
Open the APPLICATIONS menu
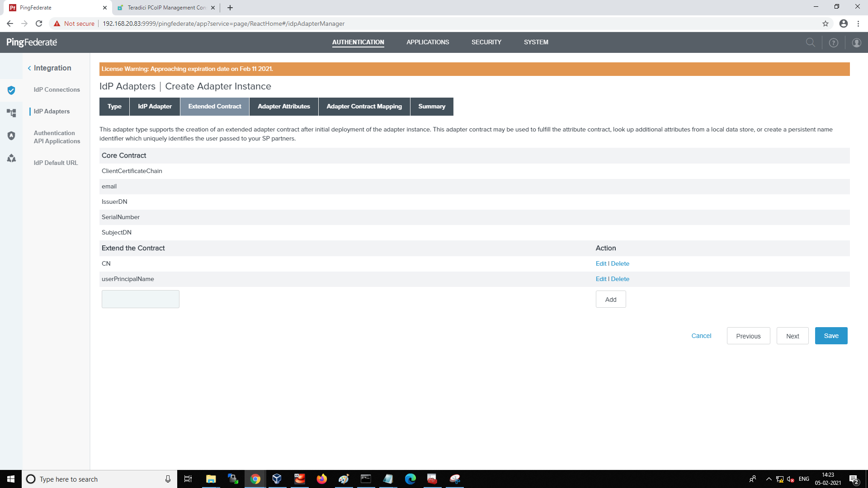tap(428, 42)
